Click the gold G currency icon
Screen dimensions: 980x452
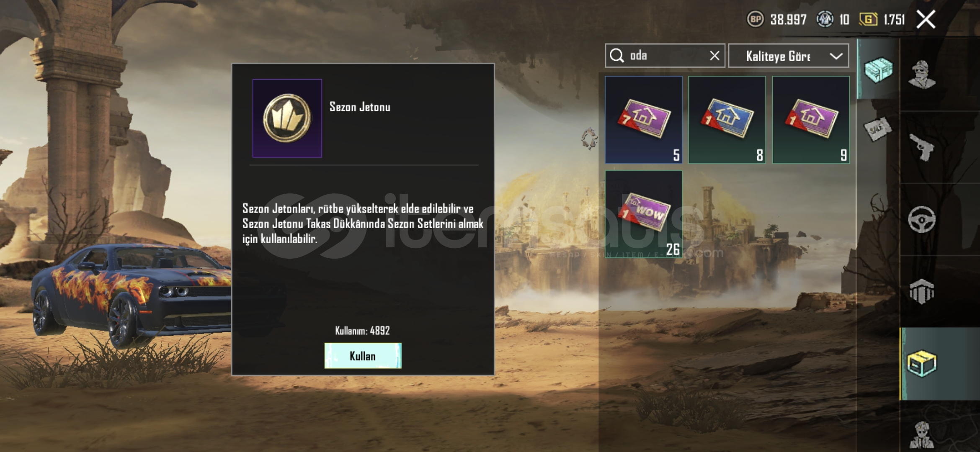[868, 19]
